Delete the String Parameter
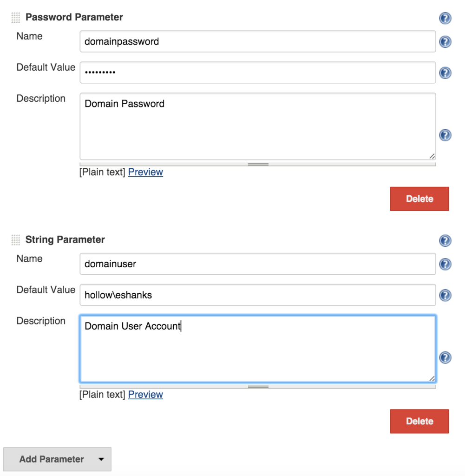This screenshot has height=476, width=465. pos(419,421)
